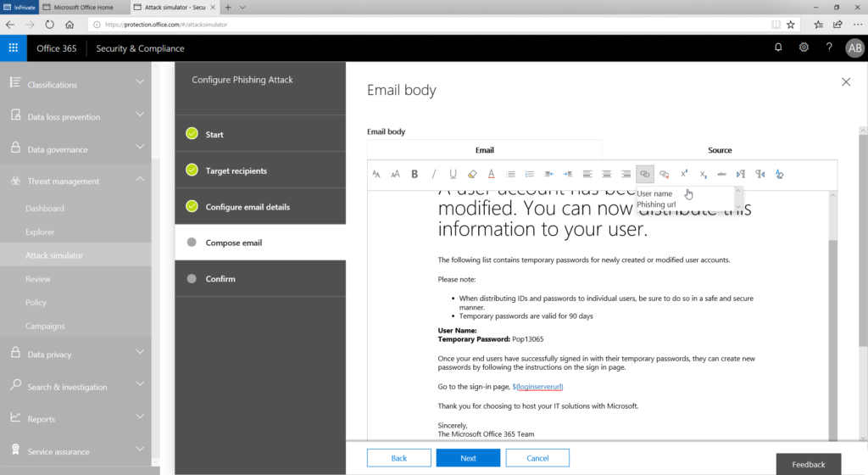Screen dimensions: 868x475
Task: Open Campaigns under Threat management
Action: (x=45, y=326)
